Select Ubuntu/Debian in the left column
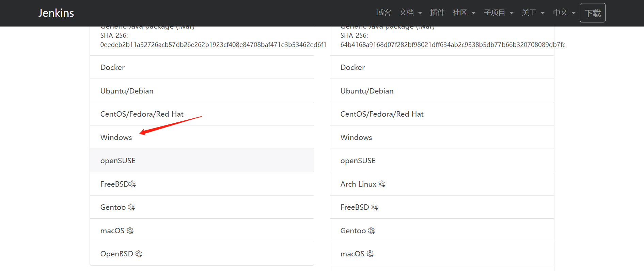 click(202, 91)
